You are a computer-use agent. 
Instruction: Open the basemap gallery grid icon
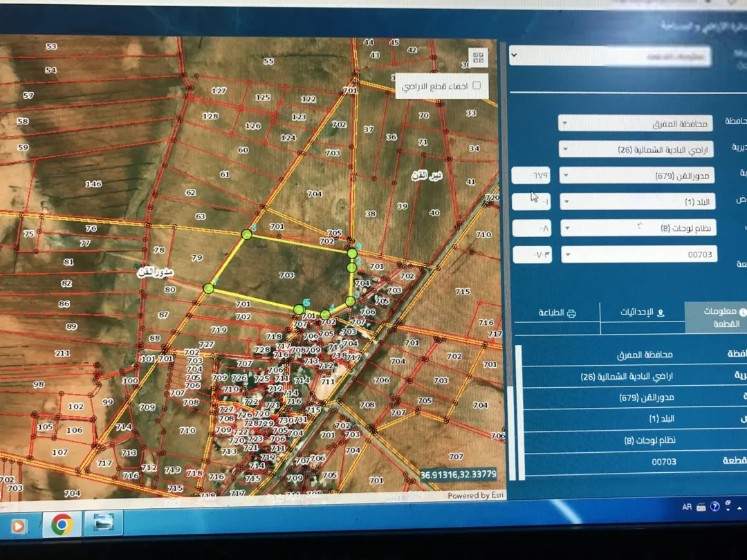pos(479,58)
